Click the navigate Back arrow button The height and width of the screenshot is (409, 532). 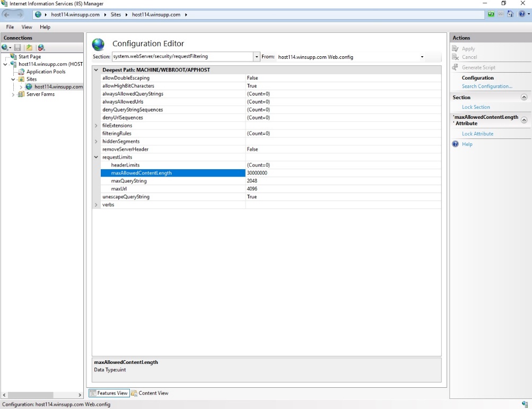pyautogui.click(x=7, y=15)
